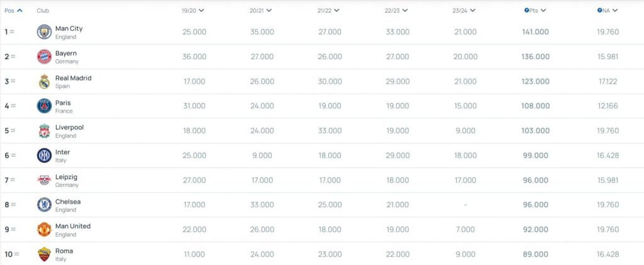This screenshot has width=644, height=265.
Task: Click the Inter club crest
Action: (45, 155)
